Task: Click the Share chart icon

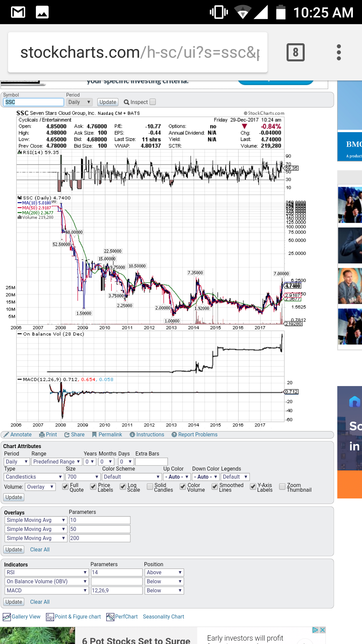Action: pyautogui.click(x=67, y=435)
